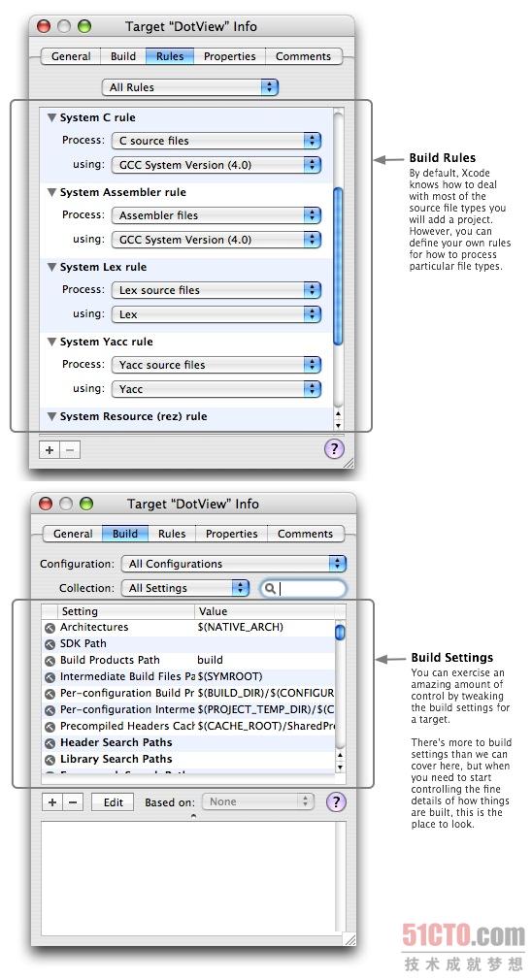Switch to Build tab in upper window
The image size is (532, 980).
tap(123, 56)
